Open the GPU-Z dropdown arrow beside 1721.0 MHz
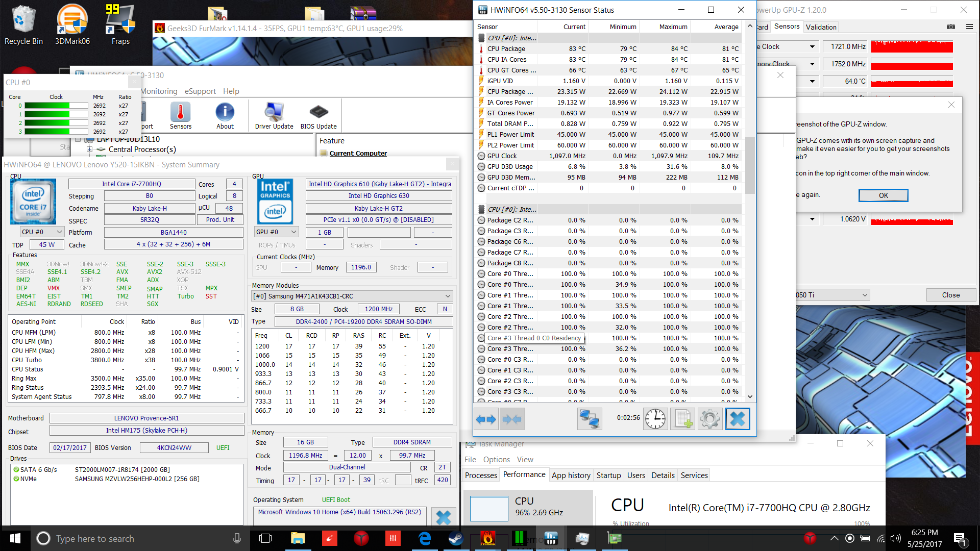The image size is (980, 551). click(x=812, y=46)
